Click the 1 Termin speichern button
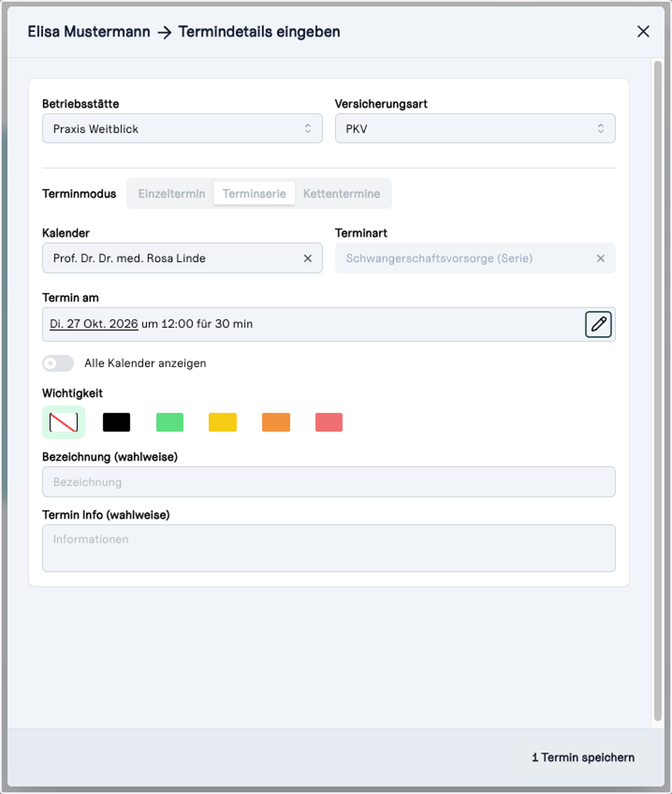The width and height of the screenshot is (672, 794). point(583,758)
